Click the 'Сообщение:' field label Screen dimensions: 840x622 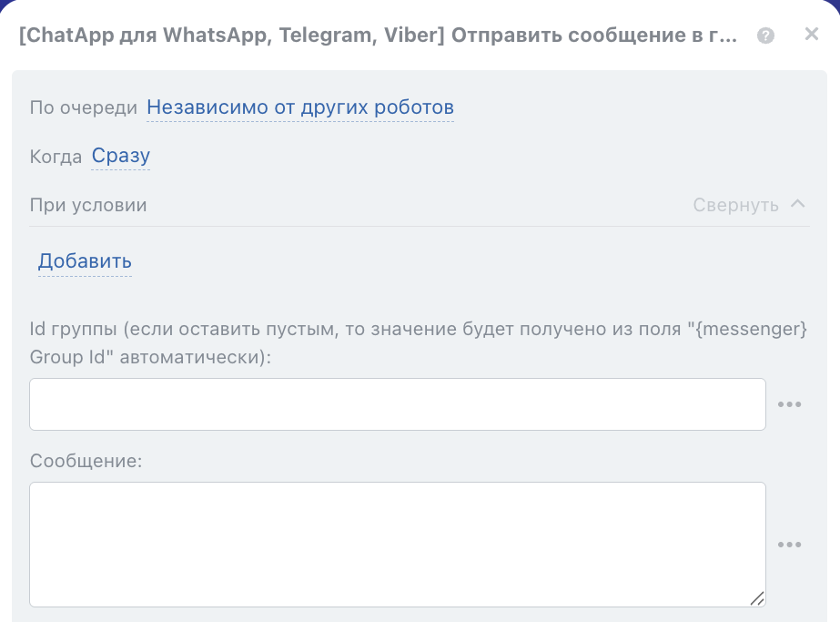(86, 461)
